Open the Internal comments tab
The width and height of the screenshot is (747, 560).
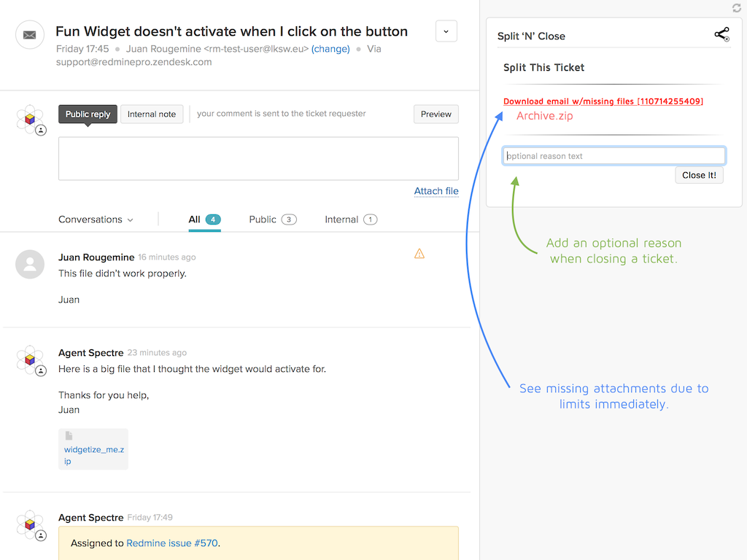[350, 219]
